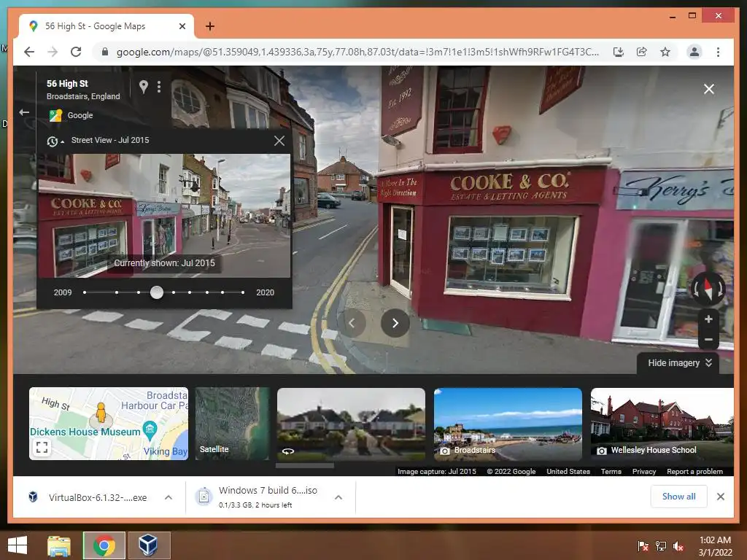The image size is (747, 560).
Task: Open the Street View more options dots
Action: 158,87
